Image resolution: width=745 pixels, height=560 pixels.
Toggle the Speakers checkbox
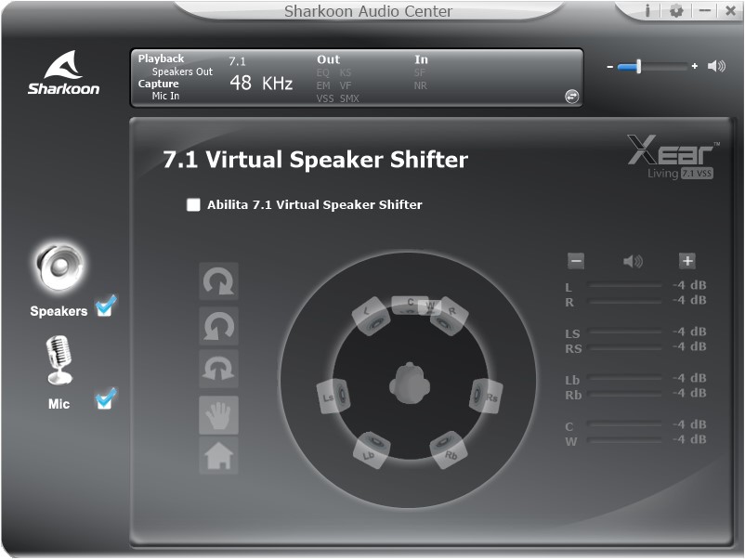coord(105,306)
